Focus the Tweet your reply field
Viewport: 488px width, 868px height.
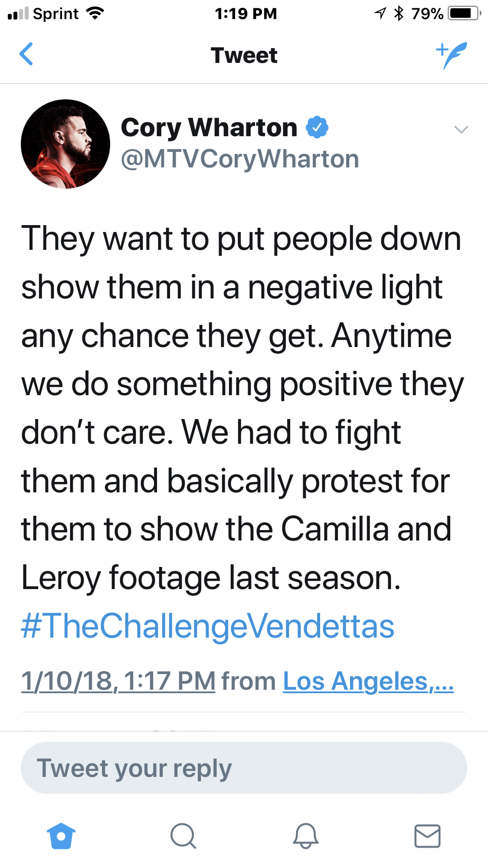(x=244, y=768)
